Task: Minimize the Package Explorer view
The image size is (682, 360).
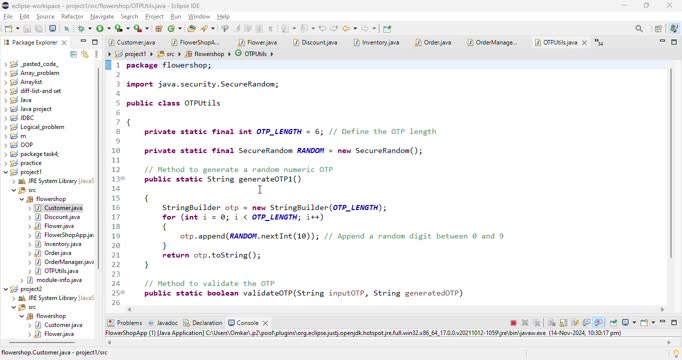Action: point(83,42)
